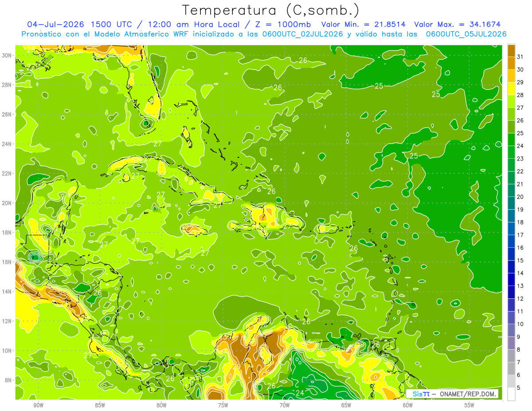Click the 18N latitude axis label
532x411 pixels.
pyautogui.click(x=7, y=232)
